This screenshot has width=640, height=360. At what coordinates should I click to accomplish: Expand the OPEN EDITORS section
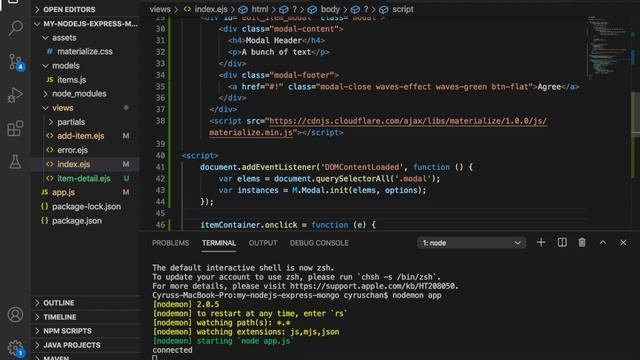click(x=86, y=9)
